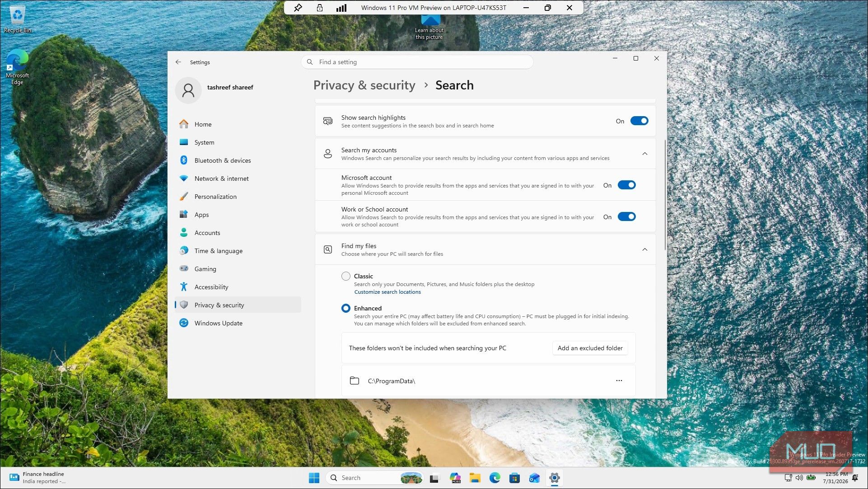Disable Work or School account toggle
The image size is (868, 489).
pos(627,217)
